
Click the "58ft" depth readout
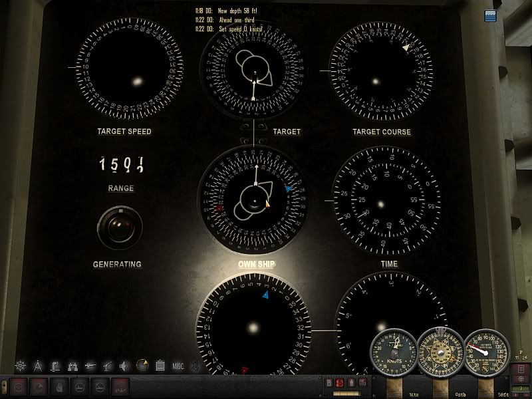click(x=503, y=395)
